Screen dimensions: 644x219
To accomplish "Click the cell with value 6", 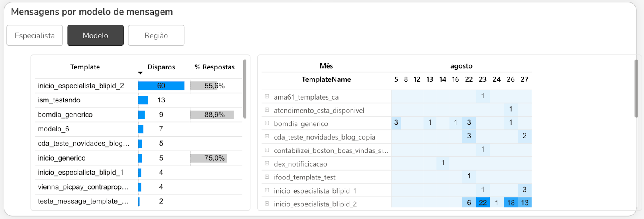I will tap(469, 202).
